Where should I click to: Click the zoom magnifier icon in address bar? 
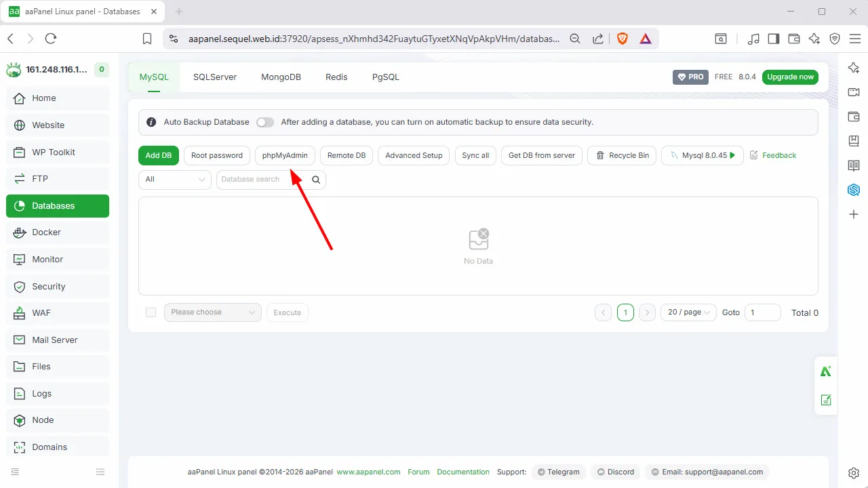coord(575,39)
